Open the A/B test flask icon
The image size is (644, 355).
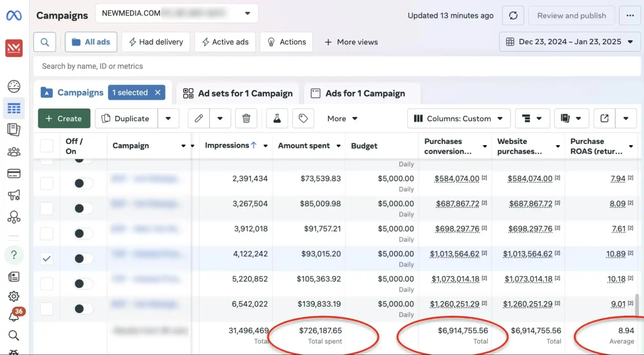tap(277, 119)
